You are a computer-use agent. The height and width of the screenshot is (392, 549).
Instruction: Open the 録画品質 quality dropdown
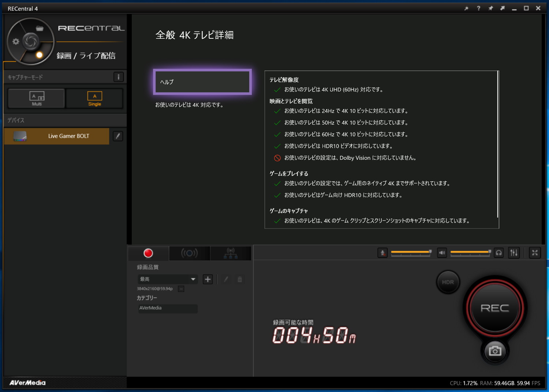pos(168,279)
